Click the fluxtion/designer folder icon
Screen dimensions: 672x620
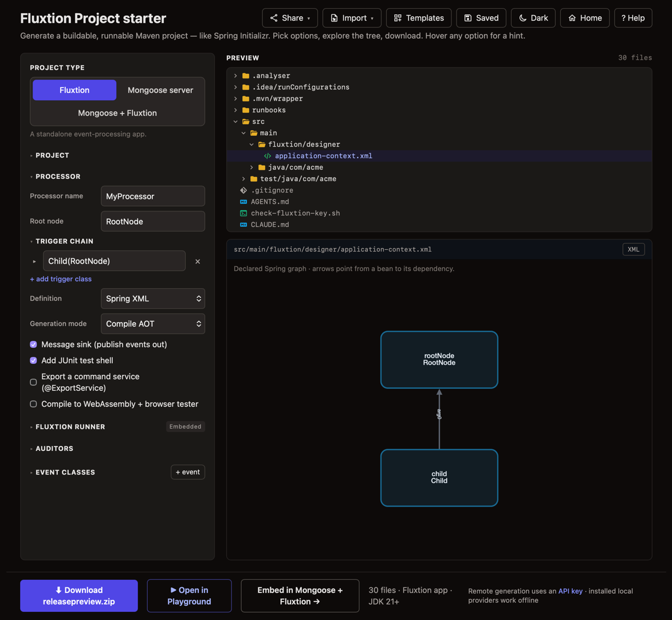coord(262,144)
